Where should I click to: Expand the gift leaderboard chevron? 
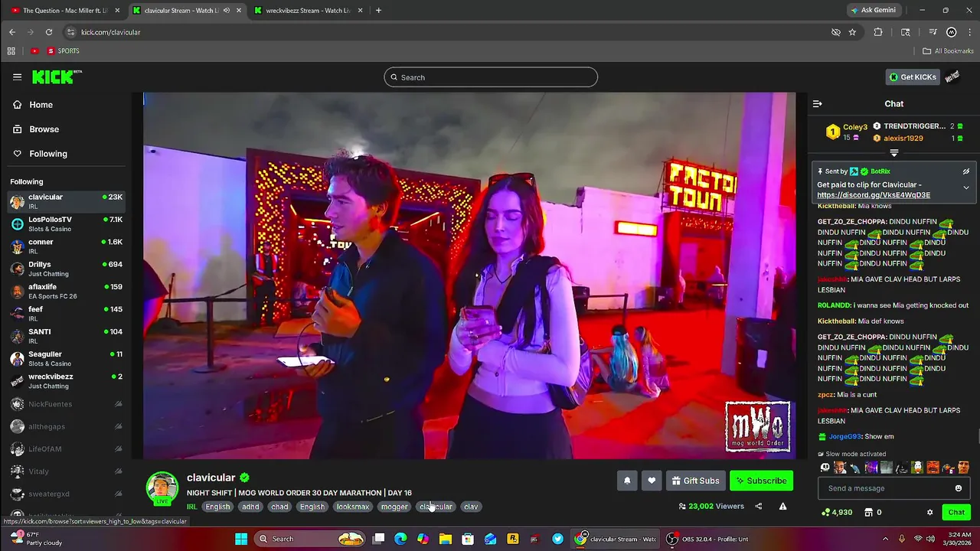[893, 153]
